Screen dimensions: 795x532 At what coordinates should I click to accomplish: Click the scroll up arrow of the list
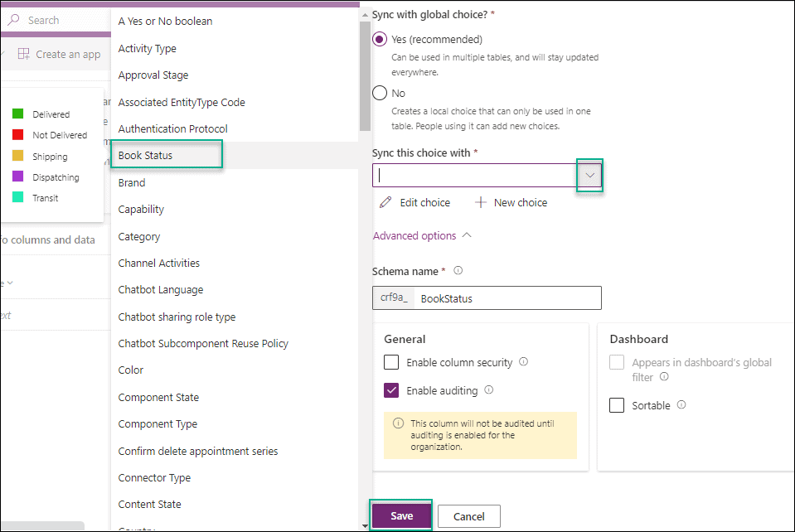click(x=365, y=16)
